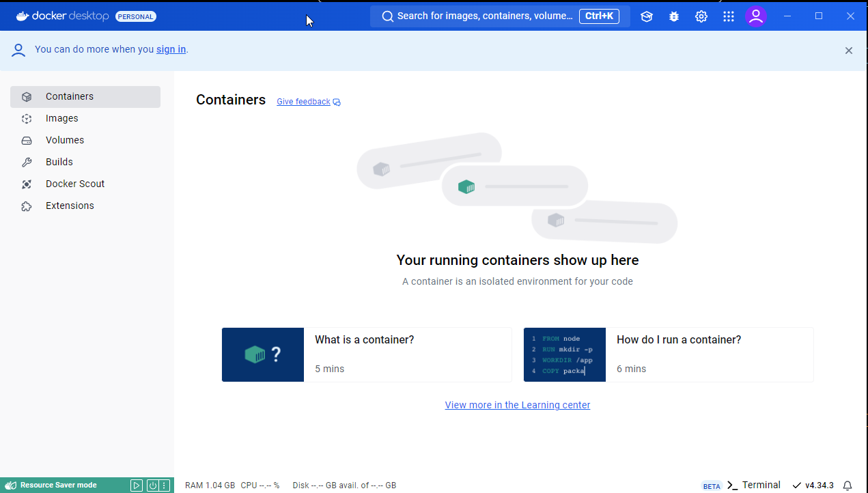This screenshot has width=868, height=493.
Task: Select Images in the sidebar
Action: 85,119
